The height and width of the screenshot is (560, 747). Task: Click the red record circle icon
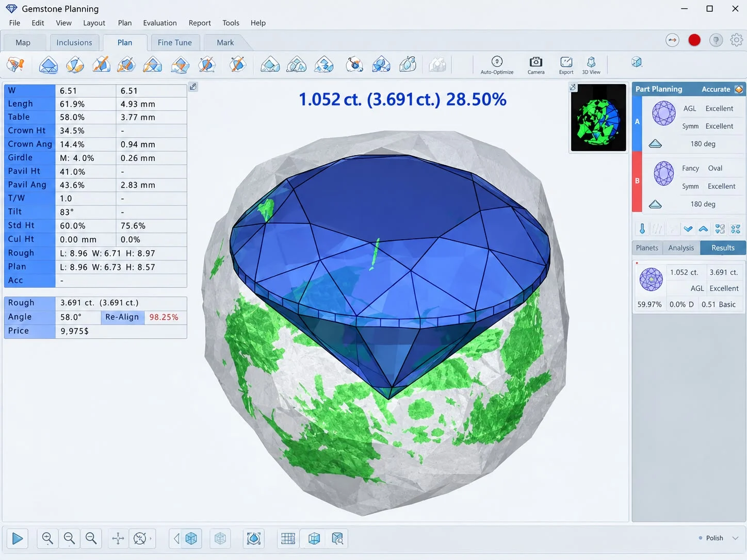tap(694, 40)
